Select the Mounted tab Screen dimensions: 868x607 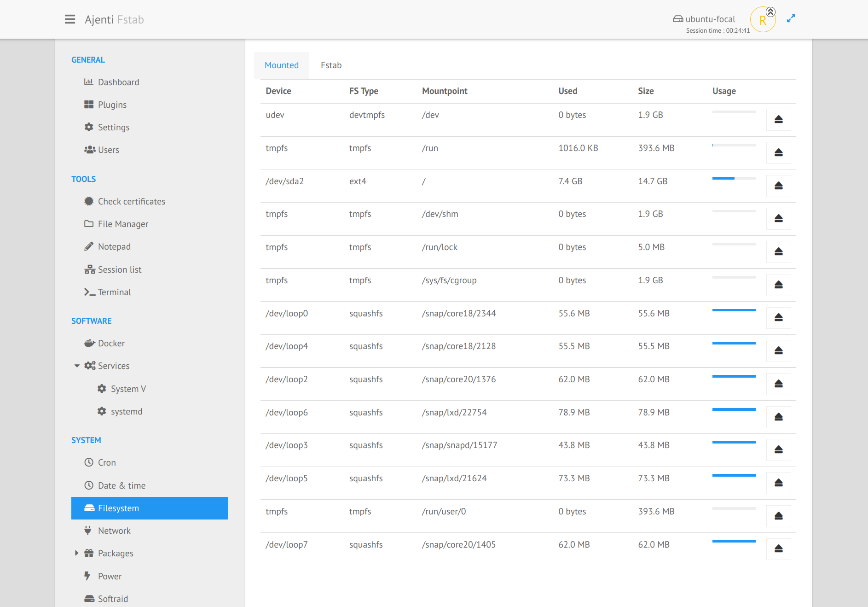[282, 65]
